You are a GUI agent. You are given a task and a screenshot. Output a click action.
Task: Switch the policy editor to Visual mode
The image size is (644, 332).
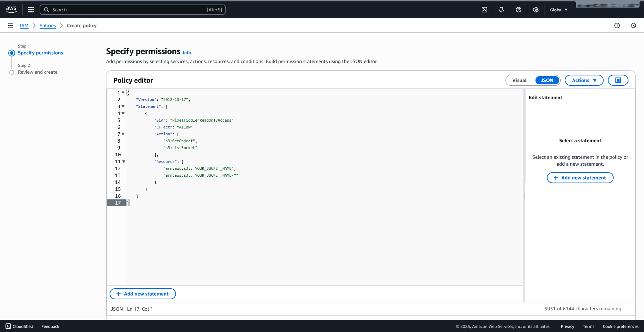click(x=519, y=80)
